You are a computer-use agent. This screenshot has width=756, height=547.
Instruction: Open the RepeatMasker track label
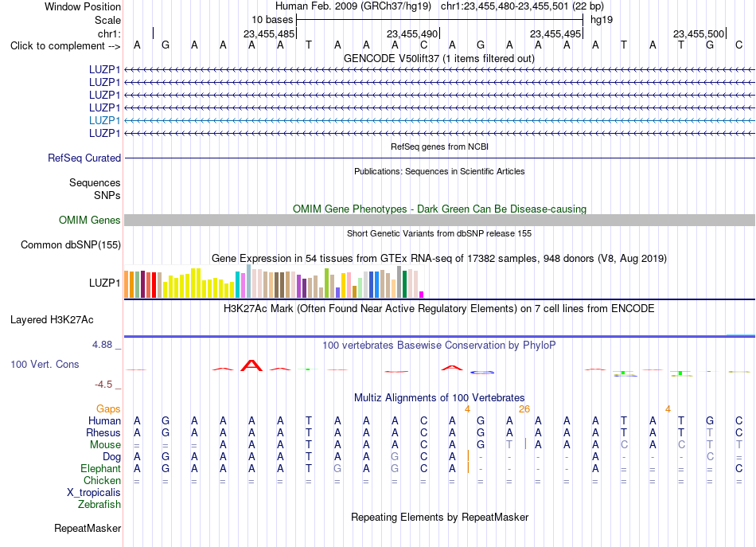[88, 529]
